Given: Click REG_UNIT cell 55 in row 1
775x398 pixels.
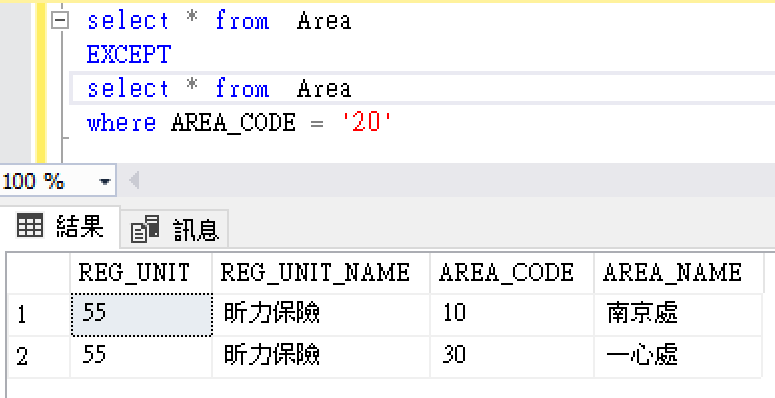Looking at the screenshot, I should 141,315.
